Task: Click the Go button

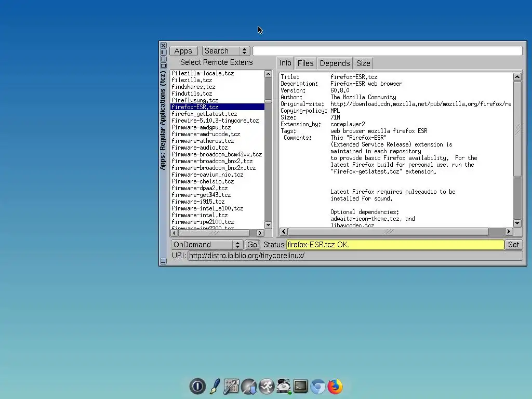Action: [x=252, y=245]
